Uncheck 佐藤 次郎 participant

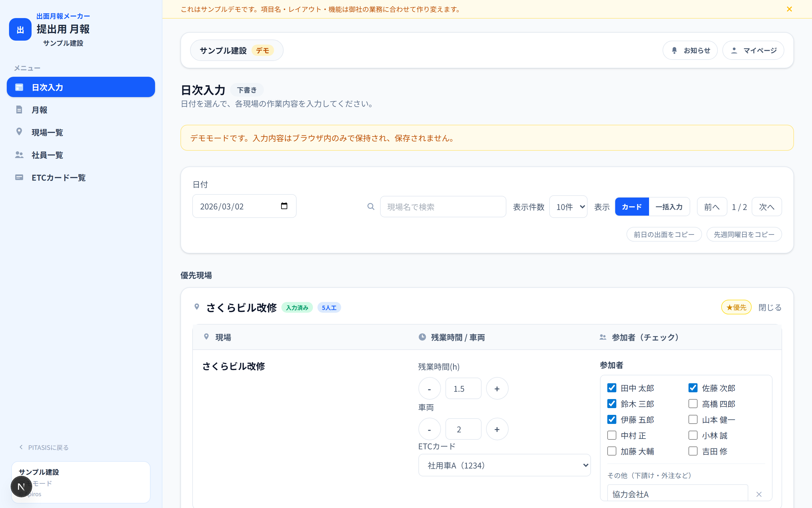tap(693, 388)
